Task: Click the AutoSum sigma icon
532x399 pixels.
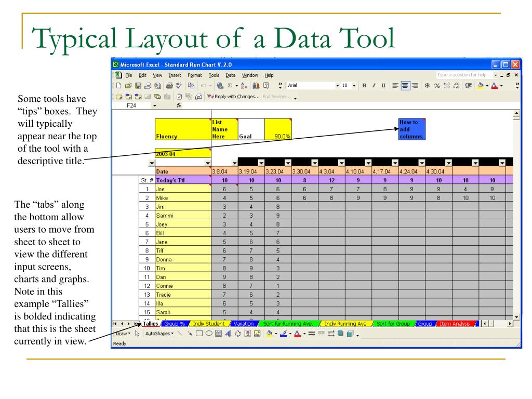Action: pyautogui.click(x=230, y=86)
